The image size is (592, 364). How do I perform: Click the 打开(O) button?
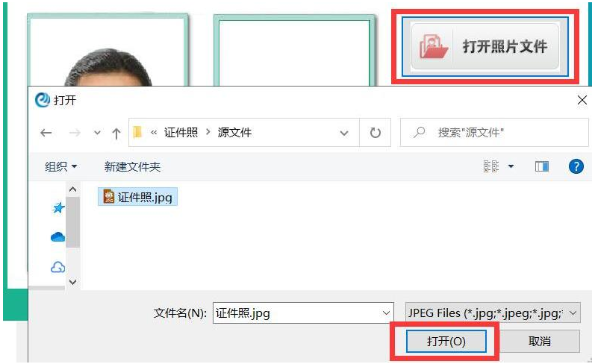pos(446,342)
